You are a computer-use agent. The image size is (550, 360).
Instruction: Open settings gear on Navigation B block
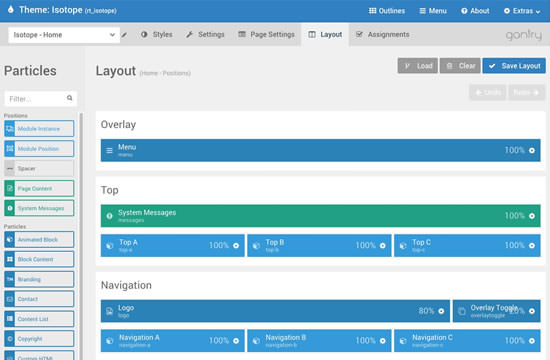pyautogui.click(x=383, y=341)
